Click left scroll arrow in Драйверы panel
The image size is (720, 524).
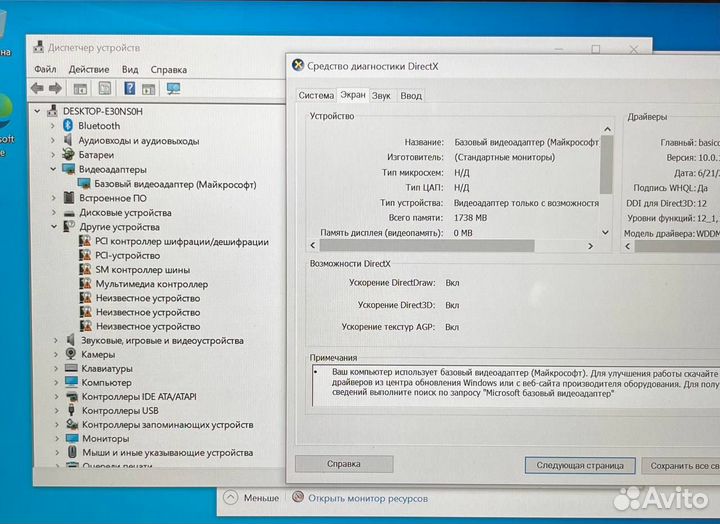pyautogui.click(x=628, y=246)
